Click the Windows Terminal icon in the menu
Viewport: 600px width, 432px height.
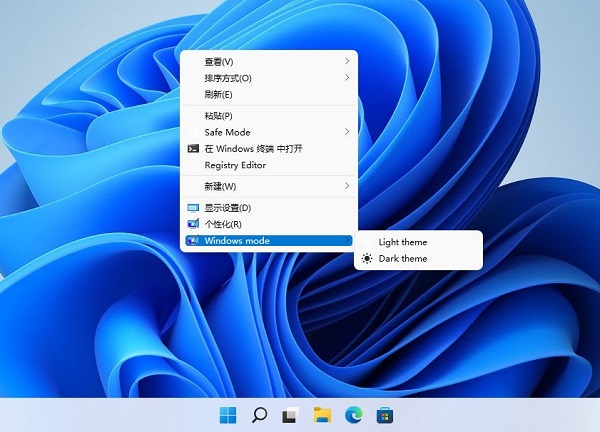pos(193,148)
